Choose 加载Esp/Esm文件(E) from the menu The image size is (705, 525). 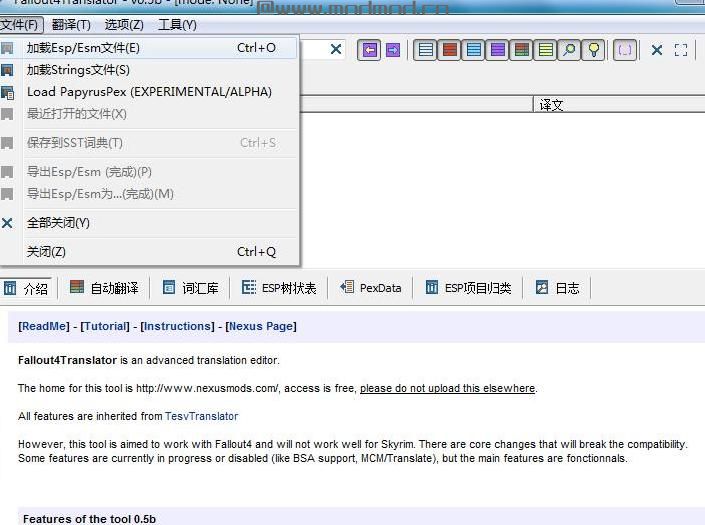point(148,48)
